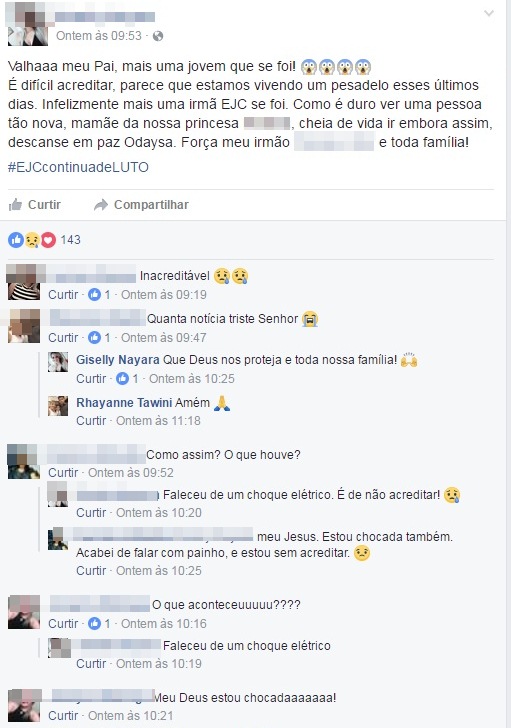The width and height of the screenshot is (511, 728).
Task: Like the 'Como assim? O que houve?' comment
Action: click(x=63, y=473)
